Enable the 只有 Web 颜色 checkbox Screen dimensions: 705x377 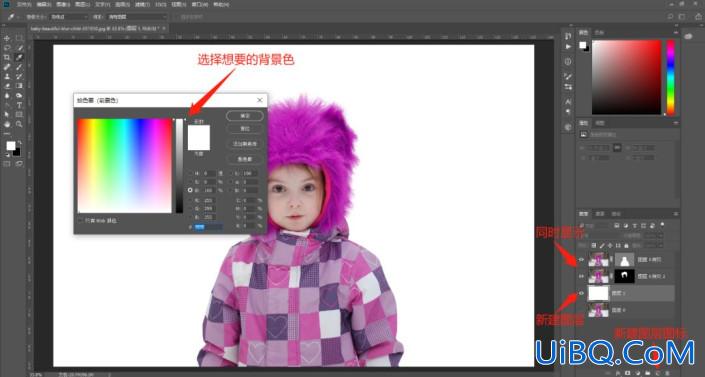pos(80,220)
